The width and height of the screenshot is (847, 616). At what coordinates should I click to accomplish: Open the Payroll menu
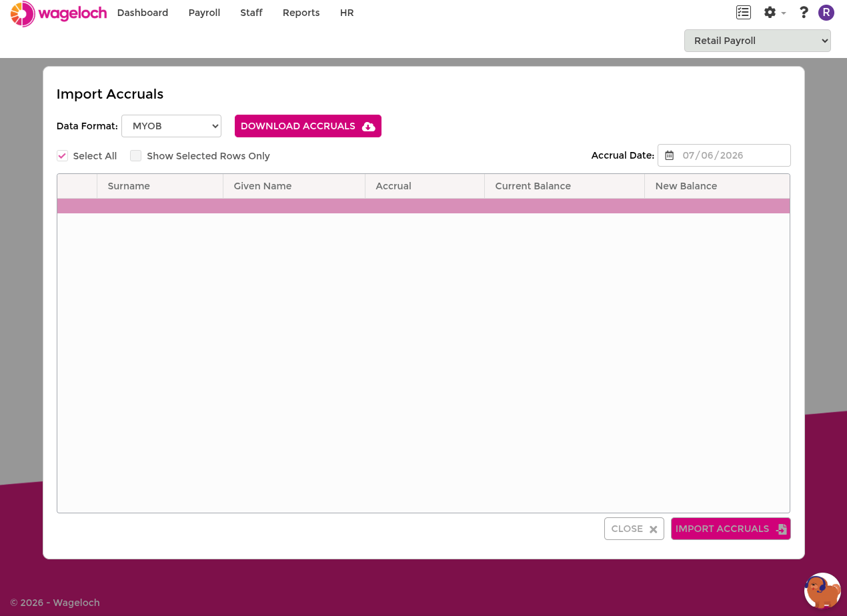pos(204,13)
